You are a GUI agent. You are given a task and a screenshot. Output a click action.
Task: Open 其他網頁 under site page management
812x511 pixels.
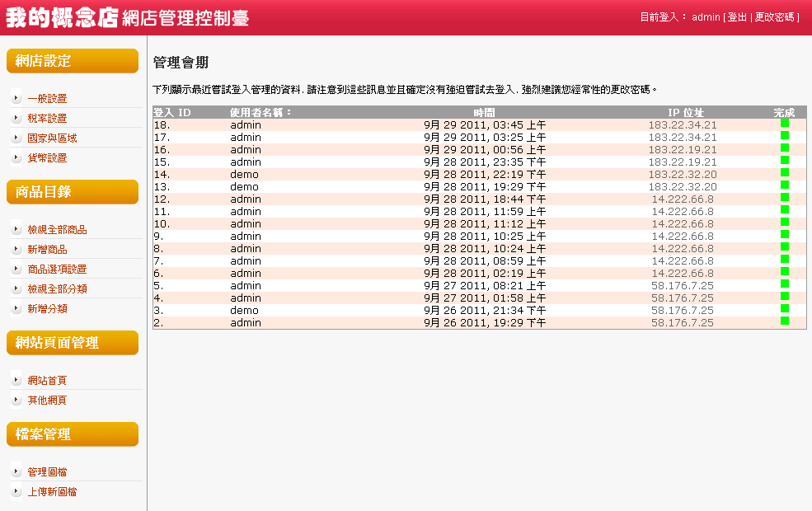[x=47, y=401]
